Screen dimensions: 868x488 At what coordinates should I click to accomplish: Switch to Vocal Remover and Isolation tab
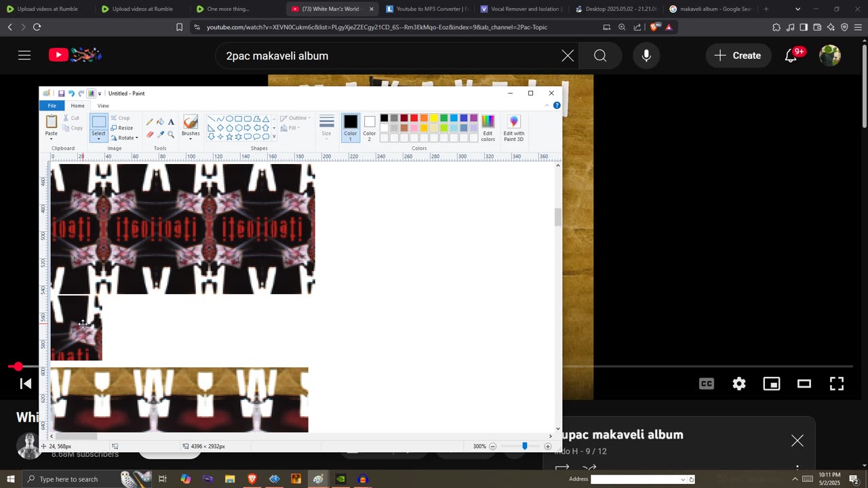tap(521, 9)
